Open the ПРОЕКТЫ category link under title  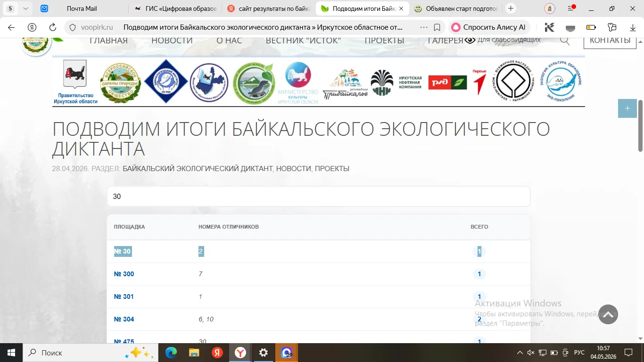(332, 168)
